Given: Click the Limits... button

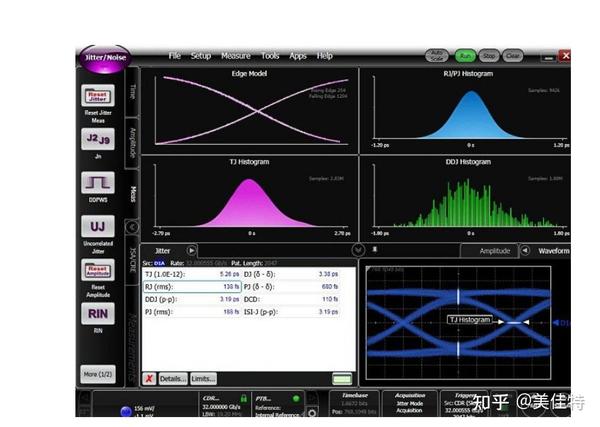Looking at the screenshot, I should [x=203, y=379].
